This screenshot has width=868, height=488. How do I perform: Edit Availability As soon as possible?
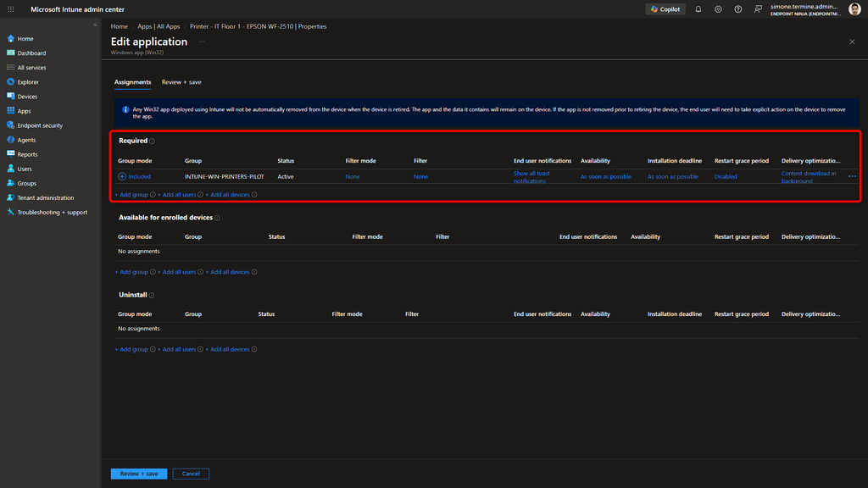[605, 176]
